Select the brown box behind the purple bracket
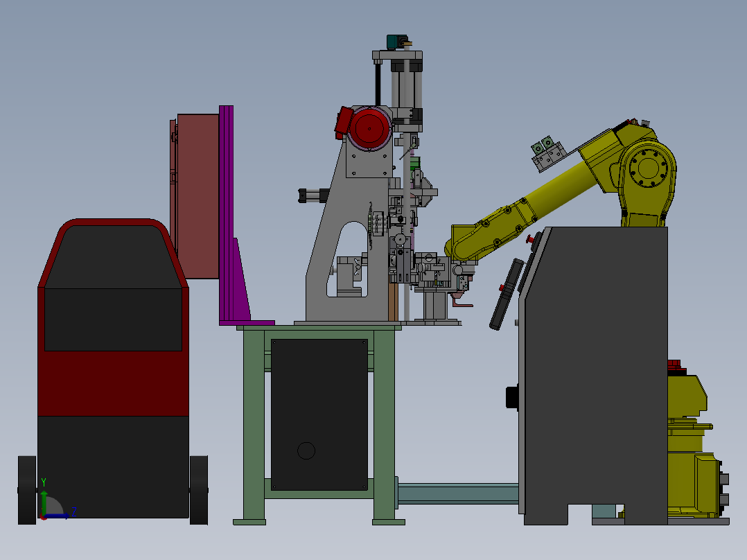The image size is (747, 560). 197,196
